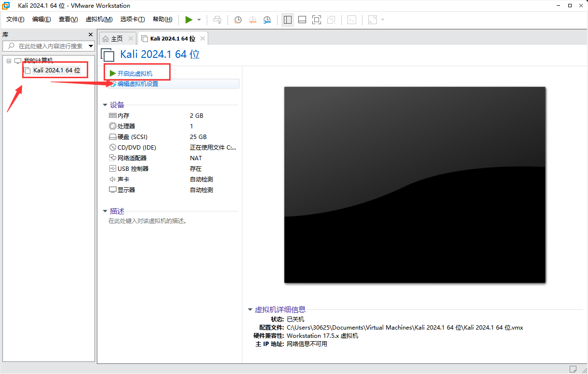
Task: Open the Snapshot Manager icon
Action: point(267,19)
